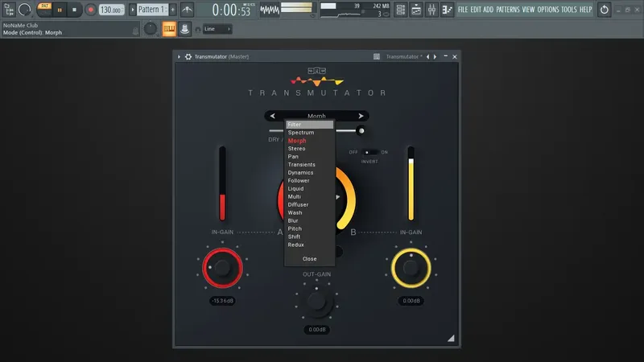Toggle PAT song/pattern mode button
Viewport: 644px width, 362px height.
click(44, 6)
